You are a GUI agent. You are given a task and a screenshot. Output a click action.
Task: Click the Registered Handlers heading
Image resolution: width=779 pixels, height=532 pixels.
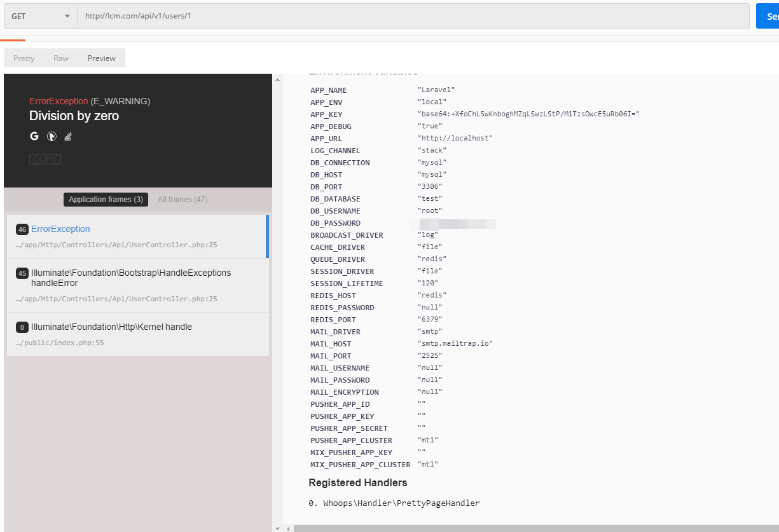tap(358, 482)
